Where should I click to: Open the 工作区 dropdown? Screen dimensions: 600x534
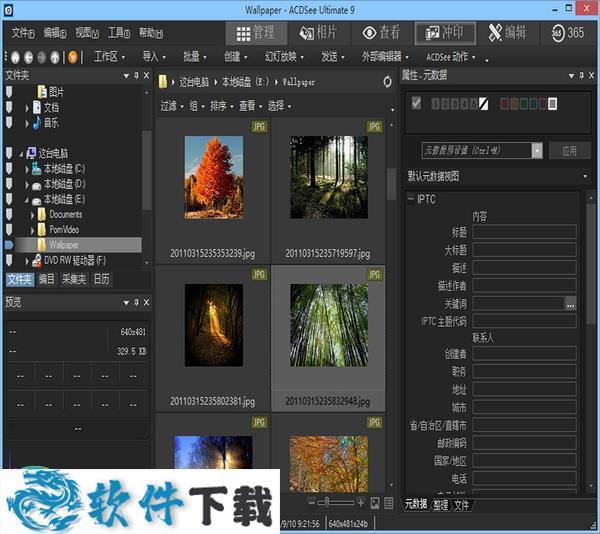tap(109, 57)
